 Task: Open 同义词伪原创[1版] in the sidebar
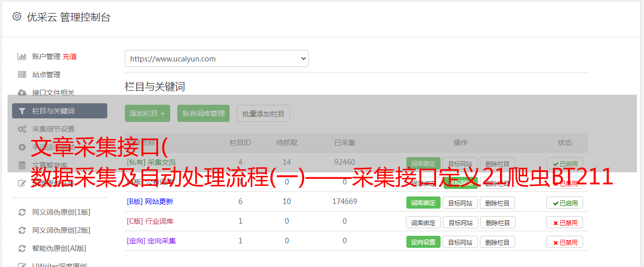(x=61, y=212)
